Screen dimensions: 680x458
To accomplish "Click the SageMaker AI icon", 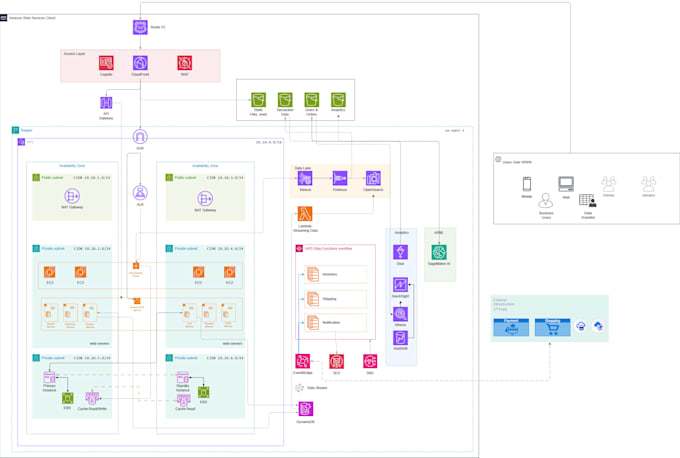I will [439, 252].
